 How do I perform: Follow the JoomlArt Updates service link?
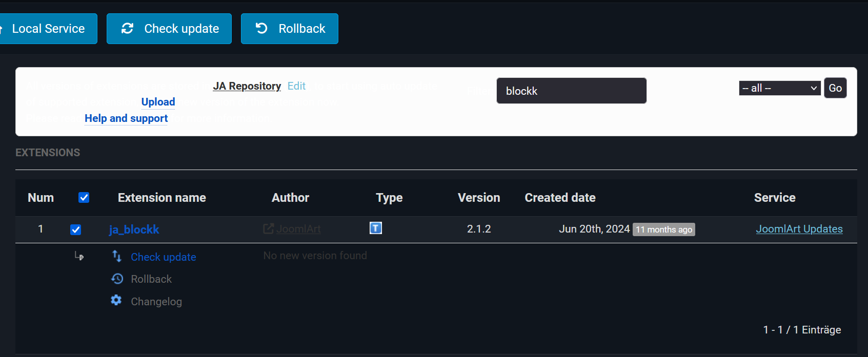click(x=799, y=229)
